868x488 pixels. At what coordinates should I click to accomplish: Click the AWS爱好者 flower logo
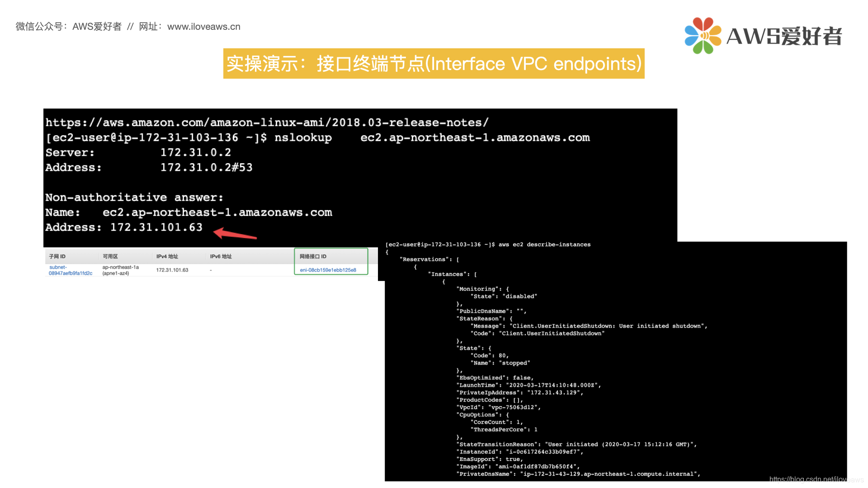[703, 36]
